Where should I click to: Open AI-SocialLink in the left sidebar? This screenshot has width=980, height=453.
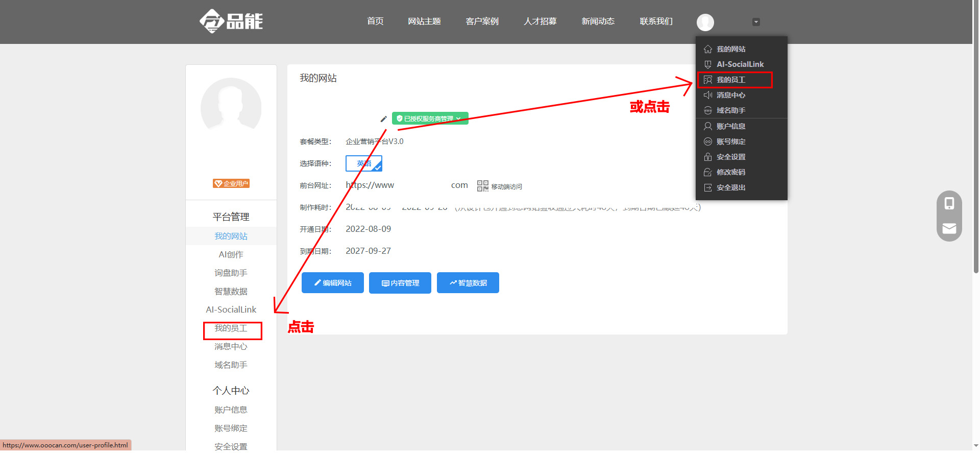click(231, 309)
